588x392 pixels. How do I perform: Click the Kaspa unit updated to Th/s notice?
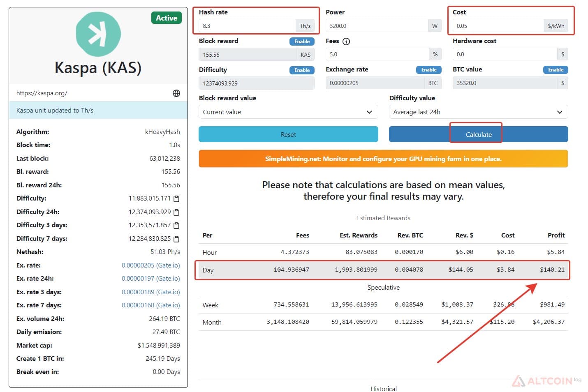98,111
